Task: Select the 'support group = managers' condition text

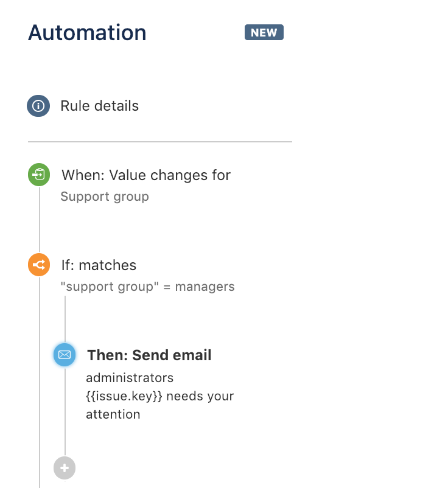Action: coord(149,287)
